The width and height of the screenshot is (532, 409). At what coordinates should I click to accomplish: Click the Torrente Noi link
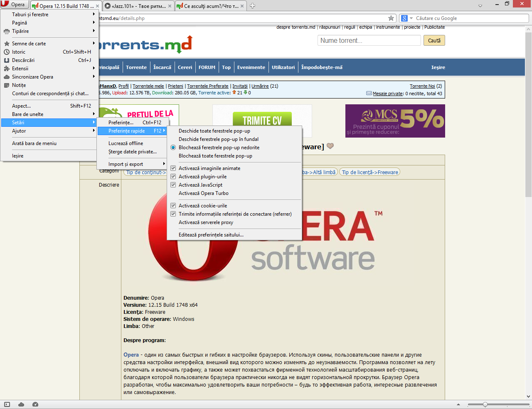coord(422,86)
